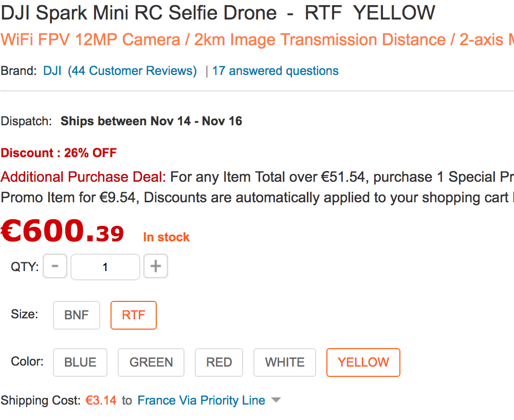514x420 pixels.
Task: Click the €600.39 price
Action: [x=62, y=231]
